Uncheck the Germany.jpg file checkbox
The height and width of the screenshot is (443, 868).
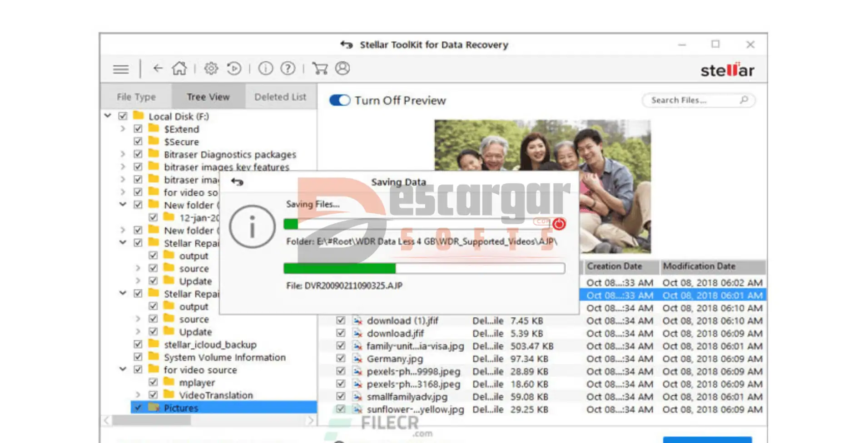pos(341,359)
